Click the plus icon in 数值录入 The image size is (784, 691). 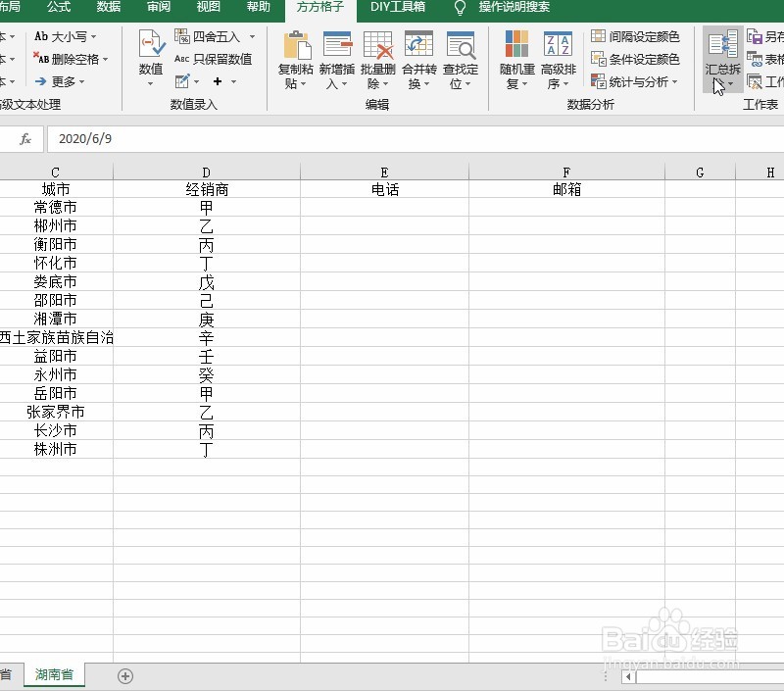218,81
